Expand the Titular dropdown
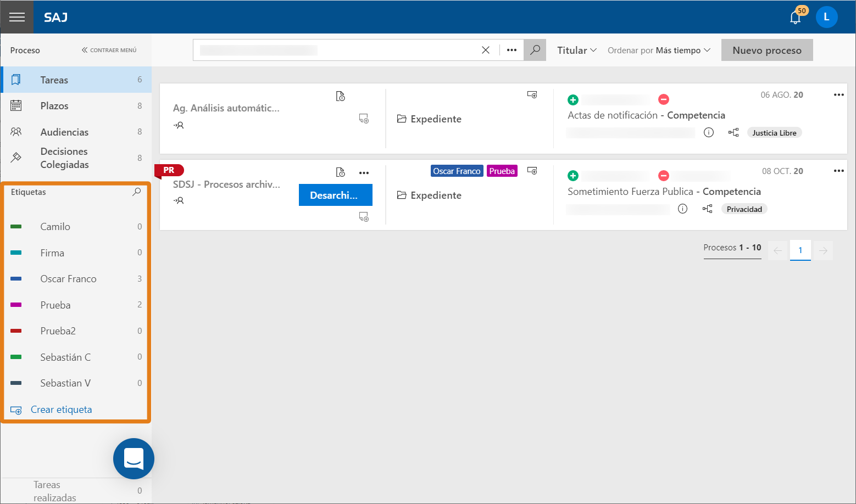This screenshot has height=504, width=856. [x=576, y=50]
